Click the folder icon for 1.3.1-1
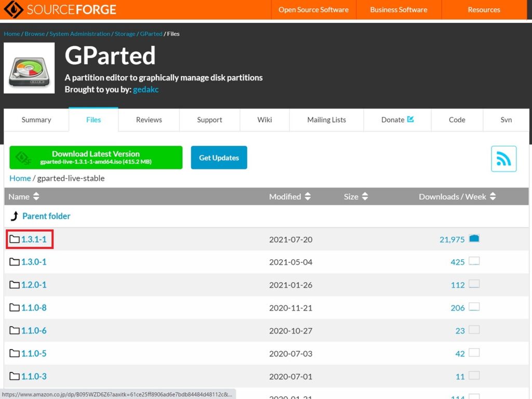The width and height of the screenshot is (532, 399). [14, 239]
